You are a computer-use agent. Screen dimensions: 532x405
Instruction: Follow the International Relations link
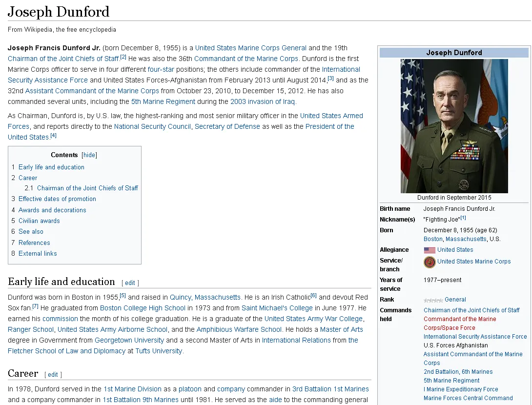(296, 341)
